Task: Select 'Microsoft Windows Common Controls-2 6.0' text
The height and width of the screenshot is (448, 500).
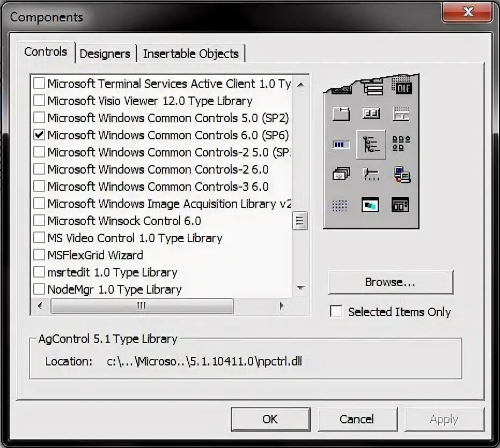Action: pyautogui.click(x=158, y=169)
